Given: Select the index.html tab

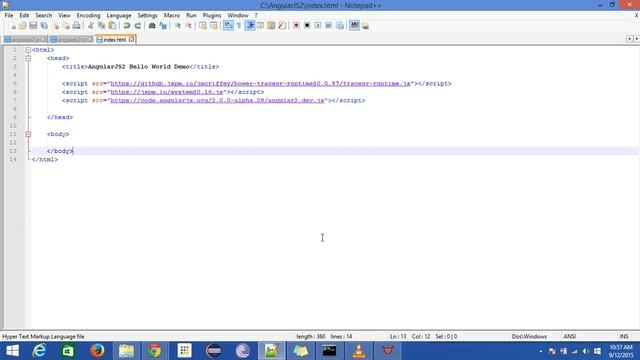Looking at the screenshot, I should pos(115,40).
